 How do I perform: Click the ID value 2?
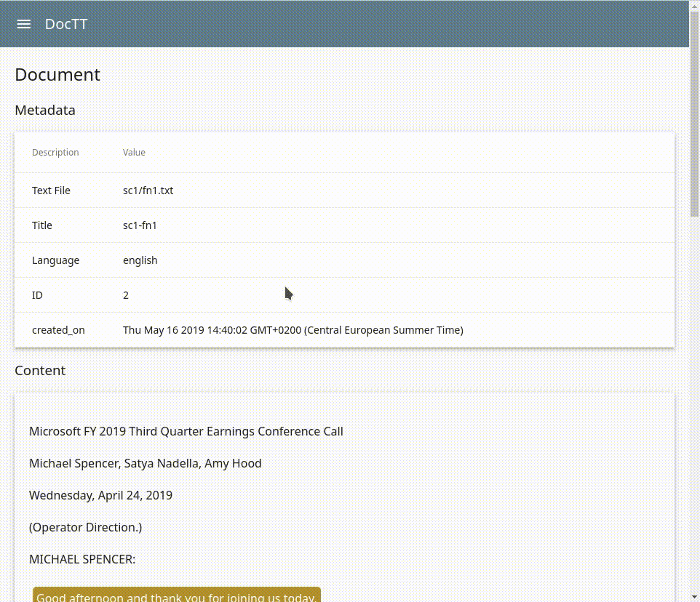point(125,295)
